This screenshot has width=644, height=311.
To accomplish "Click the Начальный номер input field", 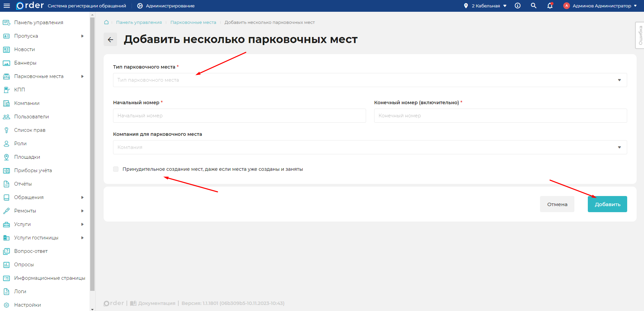I will pyautogui.click(x=239, y=115).
